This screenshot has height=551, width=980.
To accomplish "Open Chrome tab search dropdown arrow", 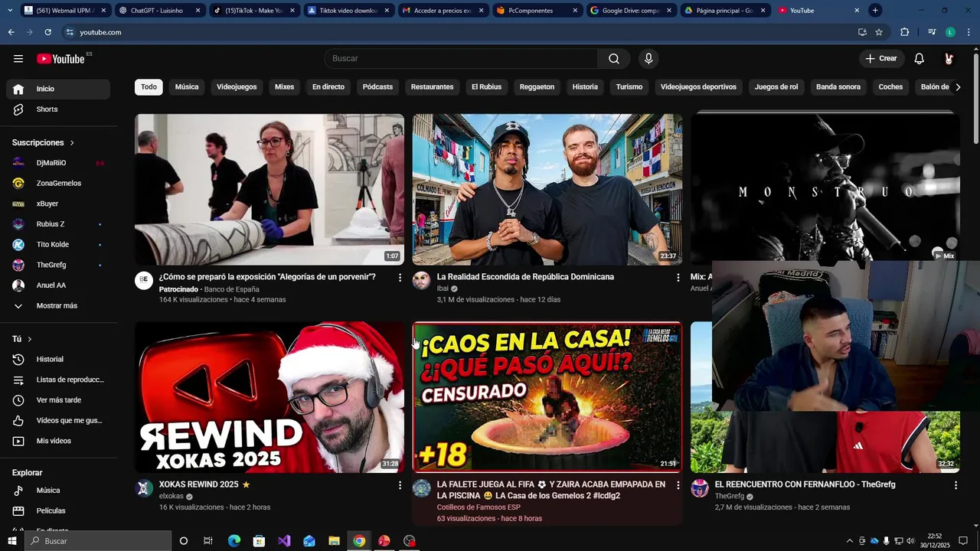I will coord(9,11).
